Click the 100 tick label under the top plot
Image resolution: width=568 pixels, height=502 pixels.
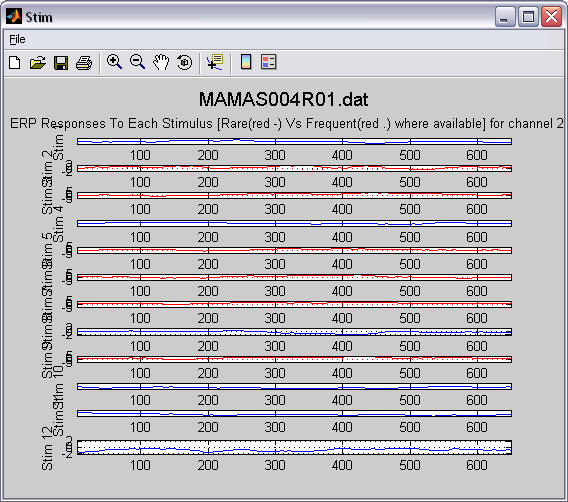click(140, 155)
